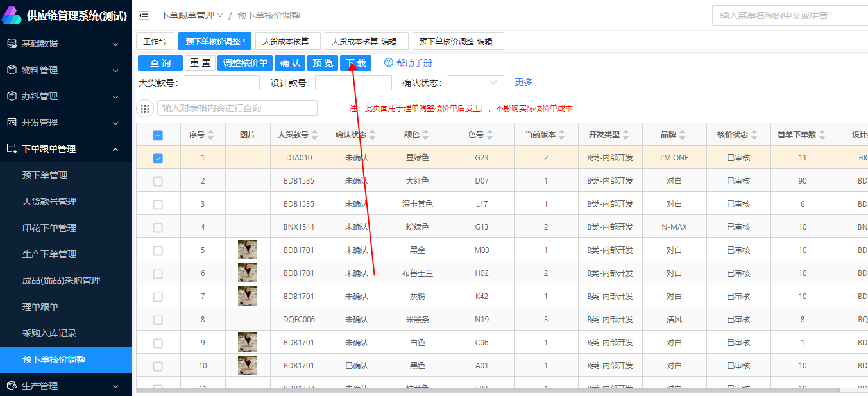Screen dimensions: 868x396
Task: Switch to the 大货成本核算 tab
Action: [x=287, y=41]
